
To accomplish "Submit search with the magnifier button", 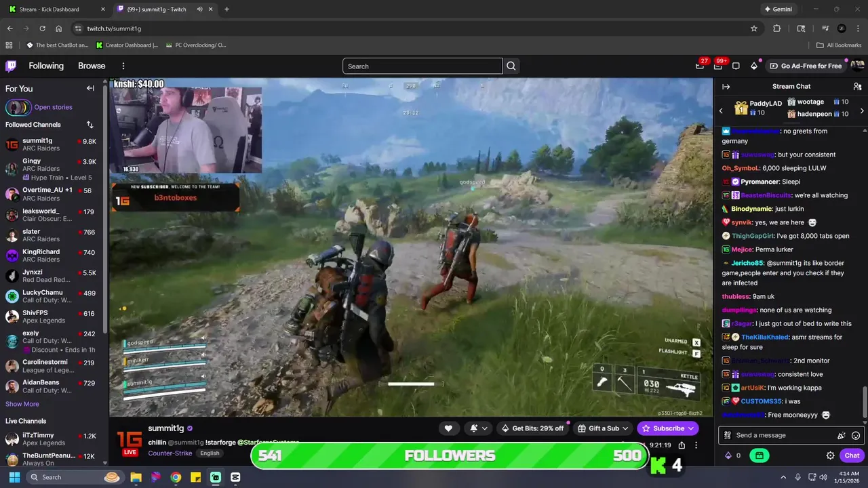I will [511, 66].
